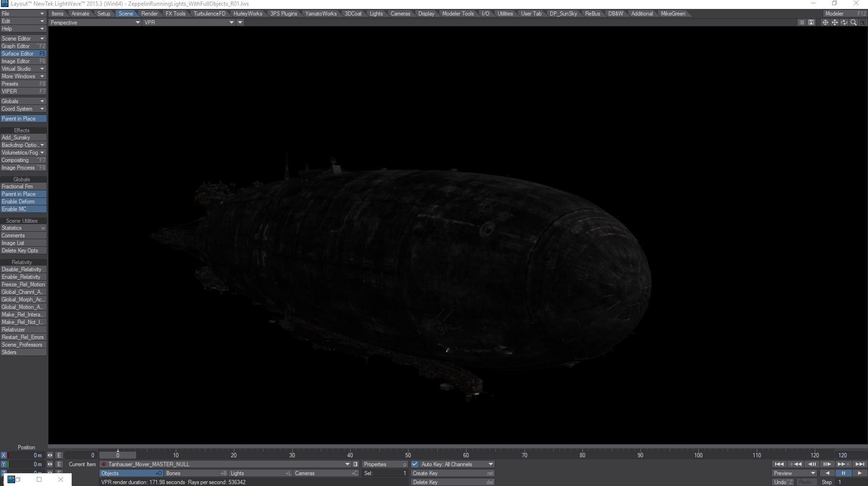
Task: Maximize viewport with the corner icon
Action: (x=863, y=23)
